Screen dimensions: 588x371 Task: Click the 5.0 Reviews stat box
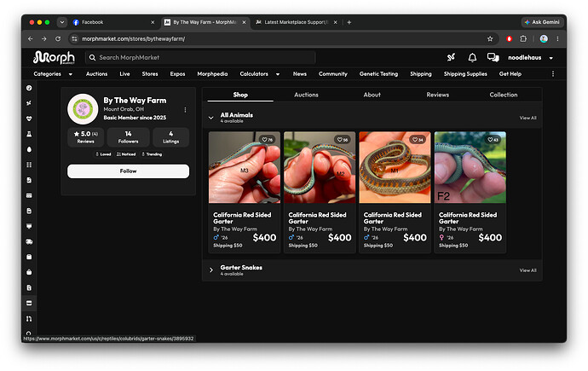point(86,137)
